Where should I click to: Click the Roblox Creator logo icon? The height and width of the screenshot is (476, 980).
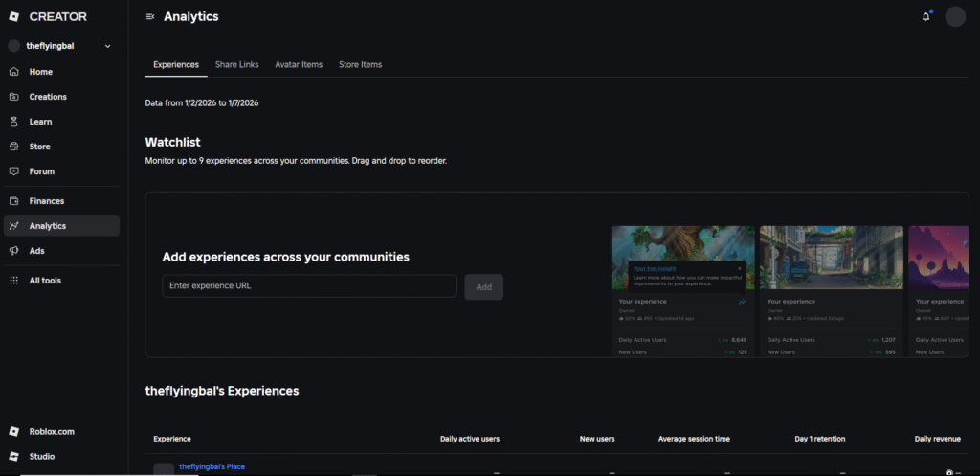(x=13, y=17)
